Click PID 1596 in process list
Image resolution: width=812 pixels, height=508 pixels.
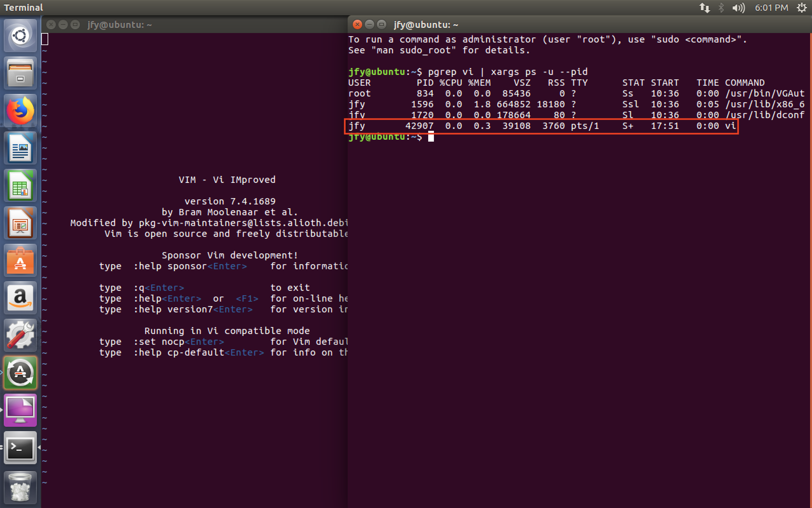(422, 104)
